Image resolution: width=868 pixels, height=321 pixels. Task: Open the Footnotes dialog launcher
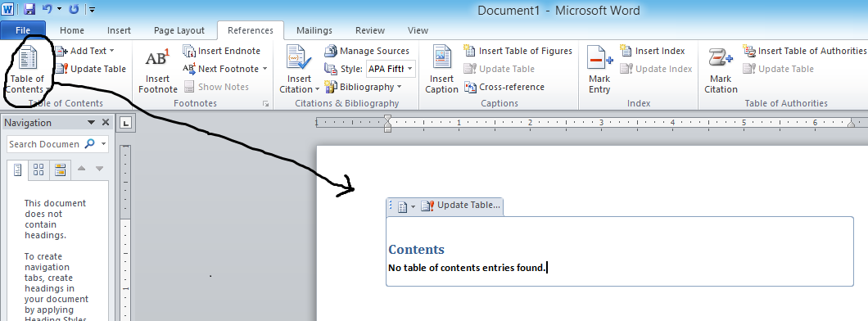[265, 103]
